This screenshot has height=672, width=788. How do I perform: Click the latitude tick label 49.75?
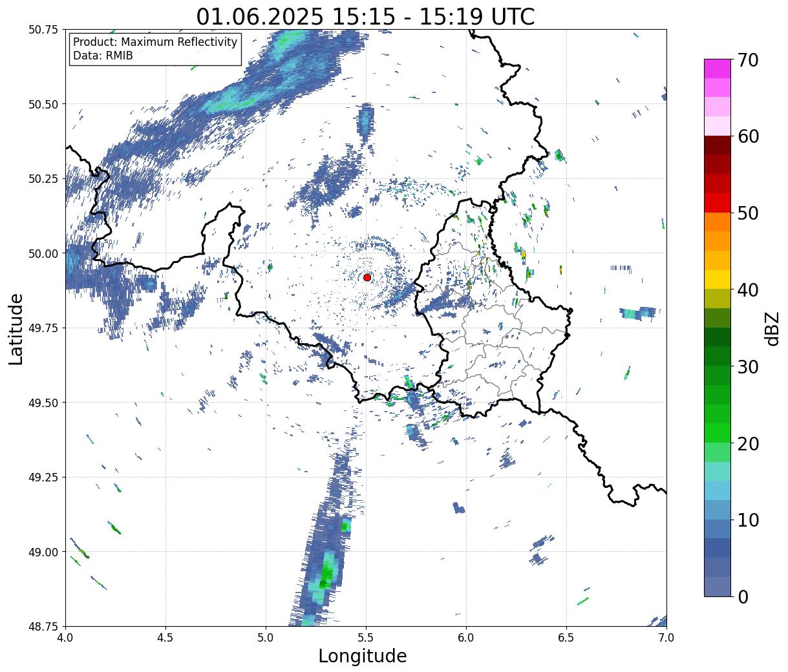[43, 328]
